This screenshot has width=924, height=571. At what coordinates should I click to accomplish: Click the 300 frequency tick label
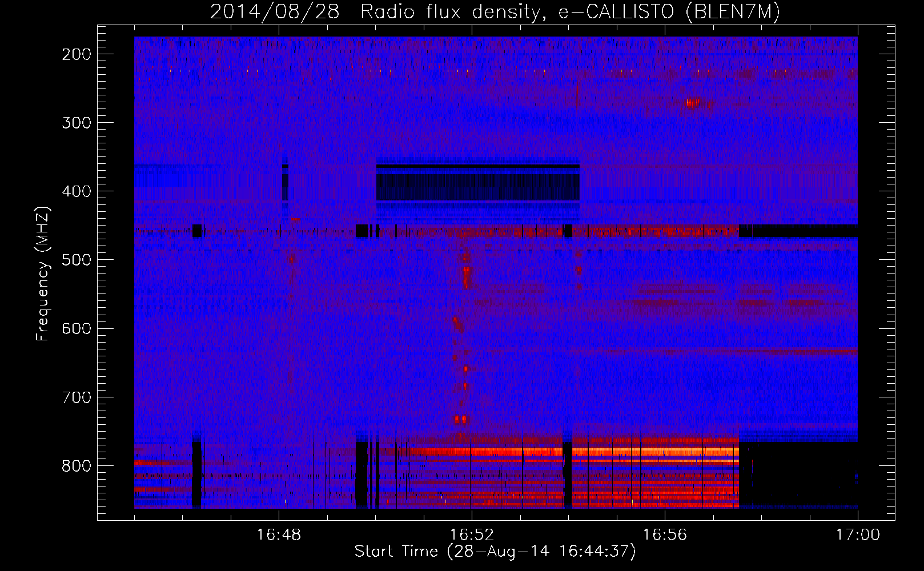[77, 123]
